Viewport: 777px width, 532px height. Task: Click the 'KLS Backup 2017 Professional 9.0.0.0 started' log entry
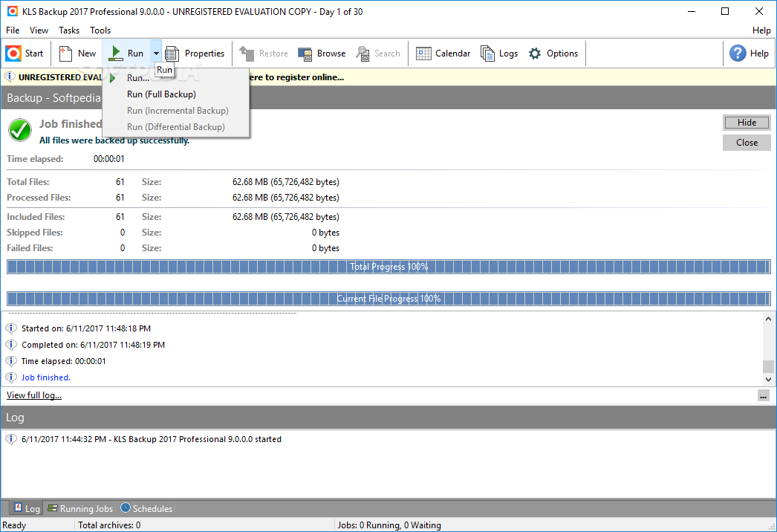click(x=151, y=439)
